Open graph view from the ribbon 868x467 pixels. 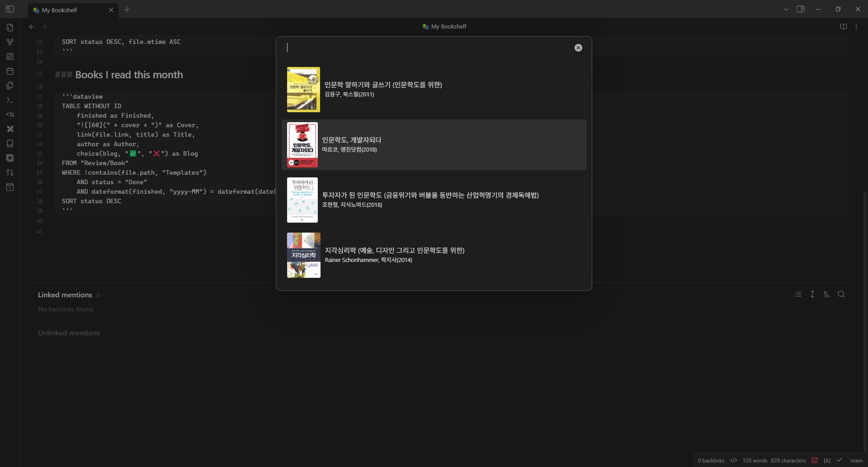[10, 42]
